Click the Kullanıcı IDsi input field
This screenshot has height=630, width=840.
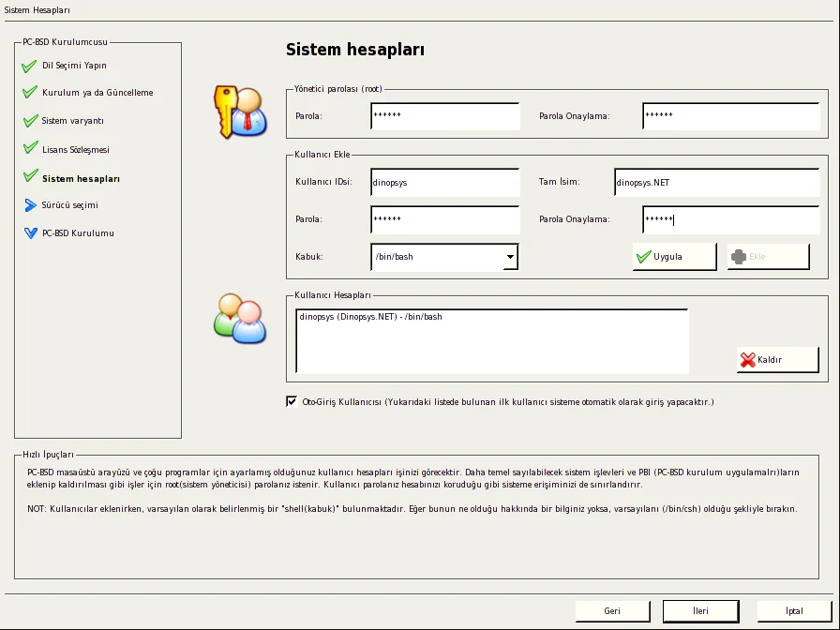tap(444, 182)
